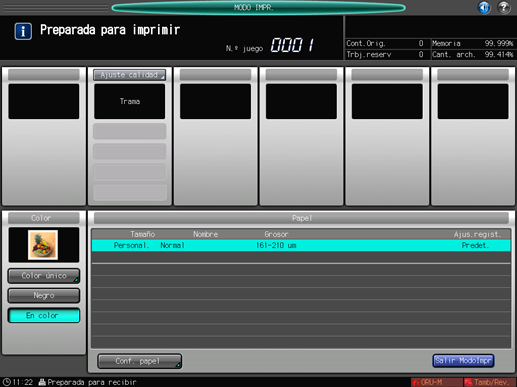
Task: Click the Tamb/Rev. red status indicator
Action: 490,382
